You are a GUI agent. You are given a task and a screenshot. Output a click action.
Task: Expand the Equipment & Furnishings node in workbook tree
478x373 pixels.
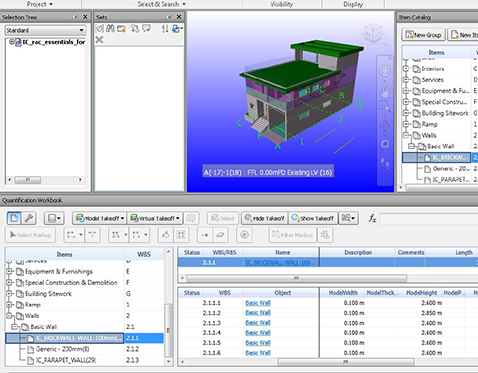pyautogui.click(x=9, y=271)
